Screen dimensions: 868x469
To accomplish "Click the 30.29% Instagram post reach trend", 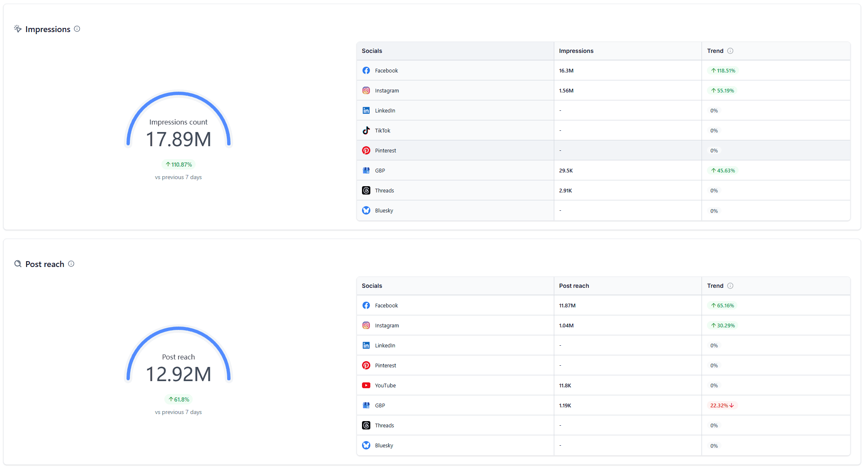I will tap(723, 325).
